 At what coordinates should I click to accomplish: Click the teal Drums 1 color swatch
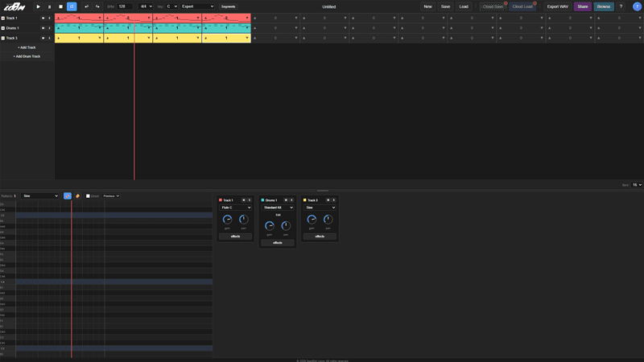point(263,200)
